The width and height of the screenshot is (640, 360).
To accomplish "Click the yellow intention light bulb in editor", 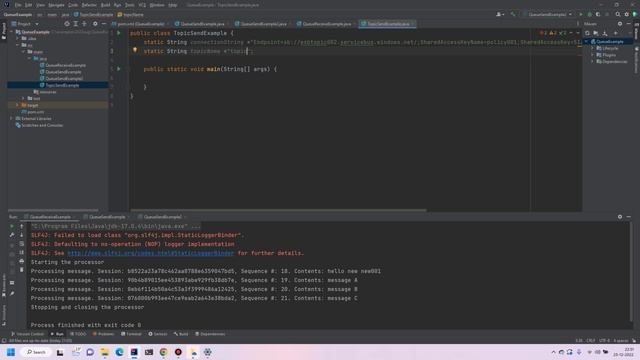I will coord(135,50).
